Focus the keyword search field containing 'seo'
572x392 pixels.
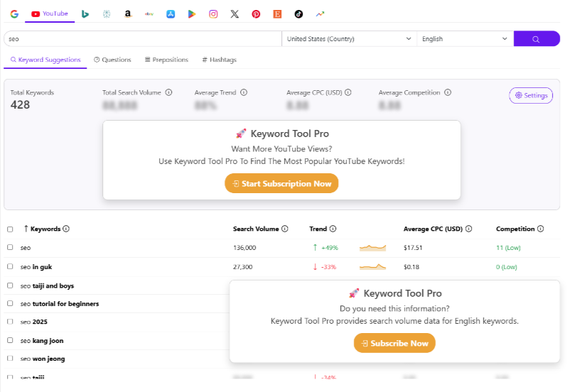(143, 38)
